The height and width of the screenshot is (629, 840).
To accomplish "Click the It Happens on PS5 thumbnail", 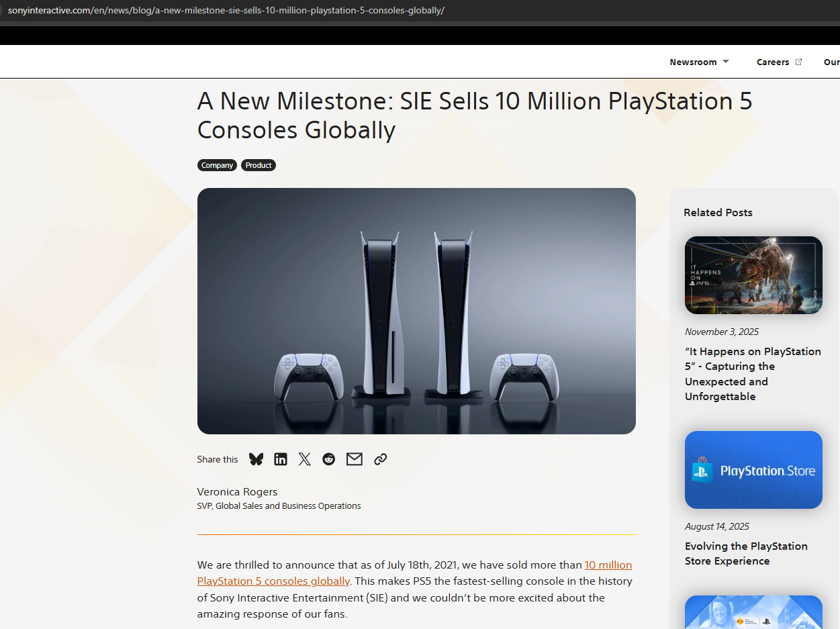I will pos(753,275).
